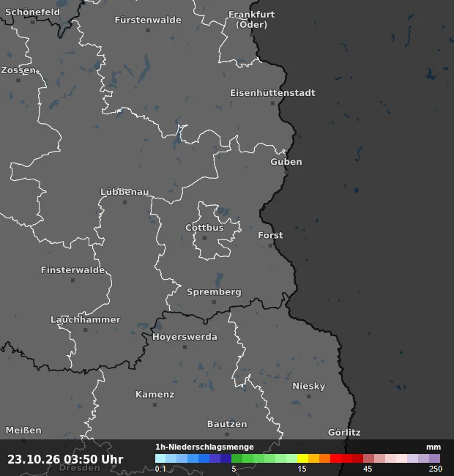Select the Forst town label
Screen dimensions: 454x476
pyautogui.click(x=270, y=235)
